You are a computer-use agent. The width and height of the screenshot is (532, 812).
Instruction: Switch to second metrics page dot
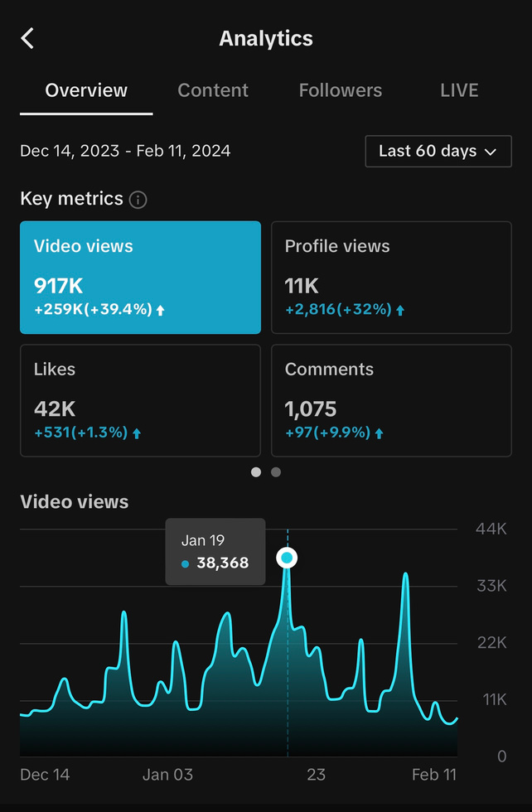click(276, 472)
